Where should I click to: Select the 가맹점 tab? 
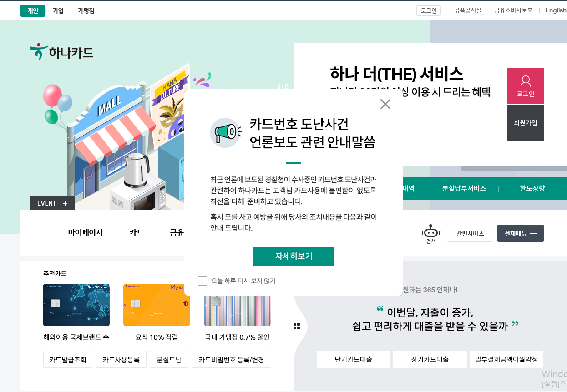[86, 10]
